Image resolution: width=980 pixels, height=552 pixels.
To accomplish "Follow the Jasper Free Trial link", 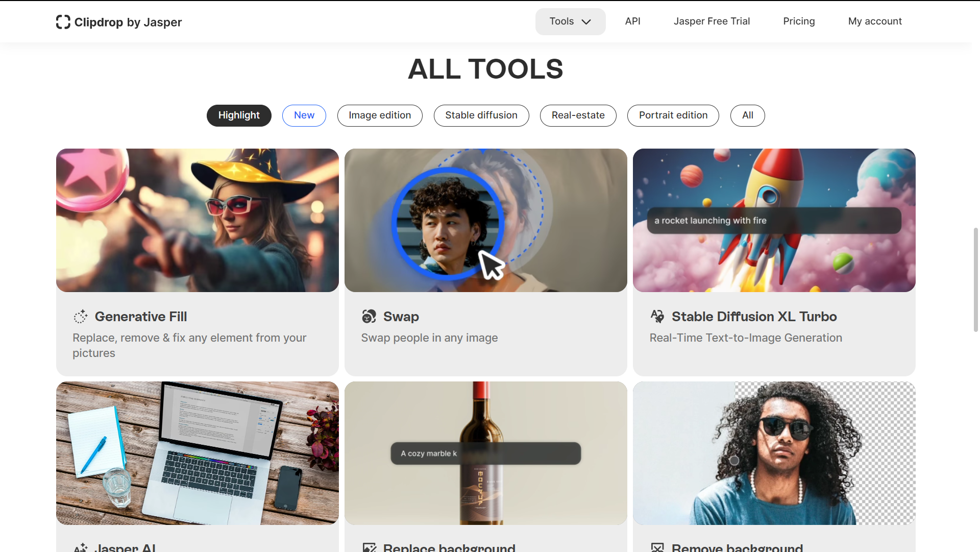I will [712, 21].
